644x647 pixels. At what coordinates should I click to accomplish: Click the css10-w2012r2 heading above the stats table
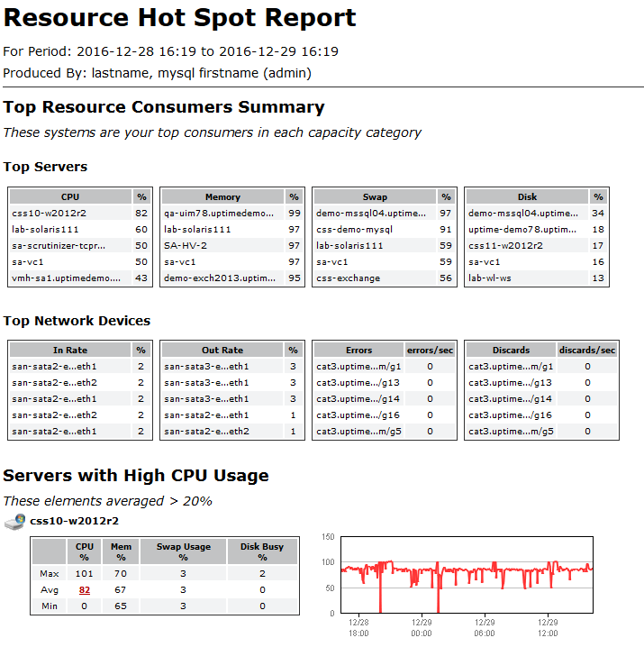click(74, 521)
